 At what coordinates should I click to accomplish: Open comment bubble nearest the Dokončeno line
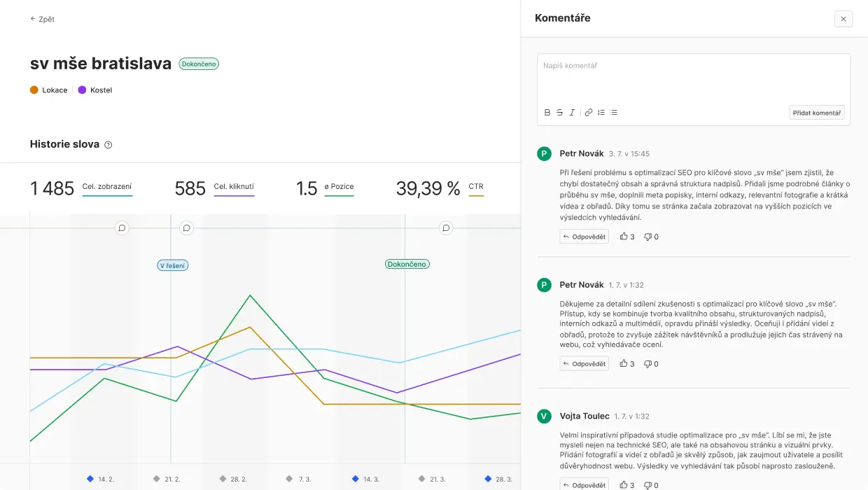[446, 227]
